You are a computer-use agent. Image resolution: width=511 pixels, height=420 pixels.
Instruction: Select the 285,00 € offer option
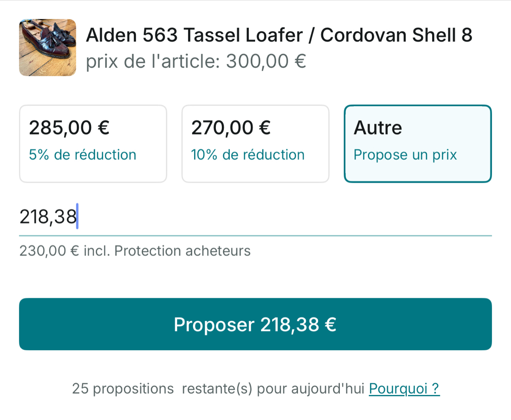pyautogui.click(x=93, y=144)
